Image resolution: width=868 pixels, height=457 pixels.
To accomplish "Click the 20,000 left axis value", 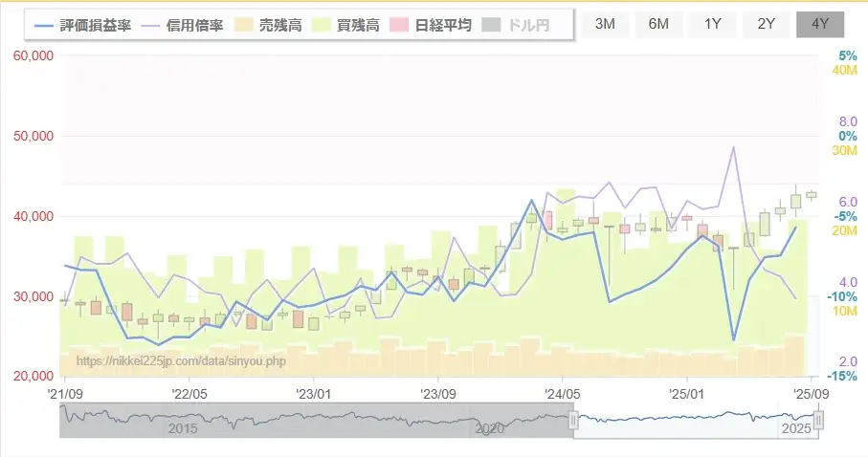I will click(33, 377).
